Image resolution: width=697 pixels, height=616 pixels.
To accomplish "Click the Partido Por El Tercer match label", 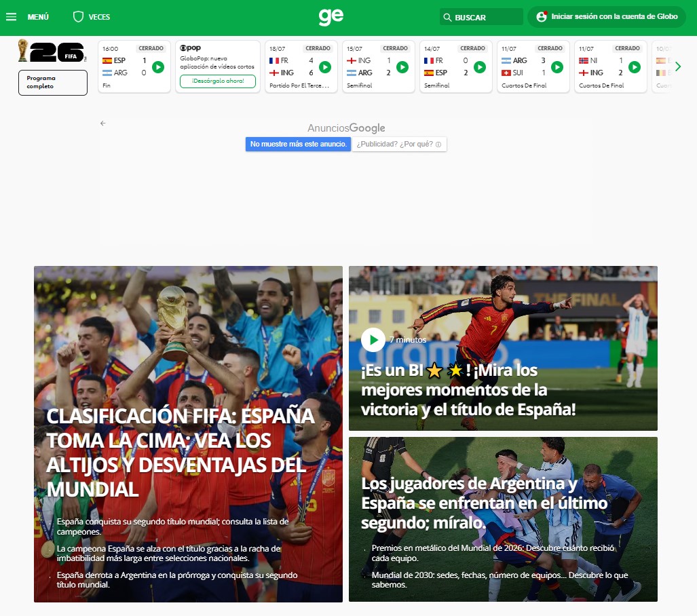I will pos(299,85).
